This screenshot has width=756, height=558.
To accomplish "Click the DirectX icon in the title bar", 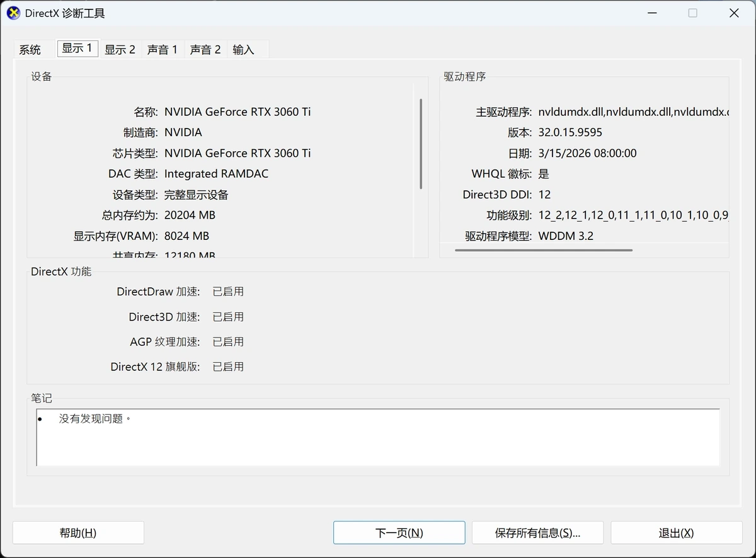I will (13, 13).
